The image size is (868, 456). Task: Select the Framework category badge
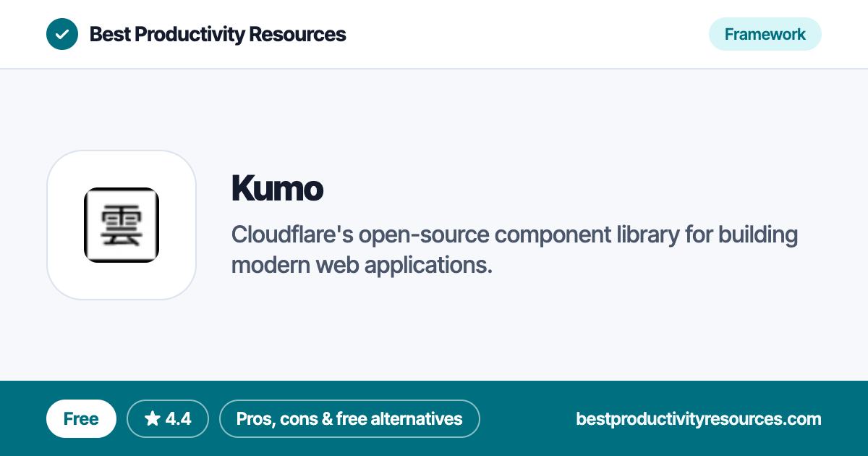765,34
